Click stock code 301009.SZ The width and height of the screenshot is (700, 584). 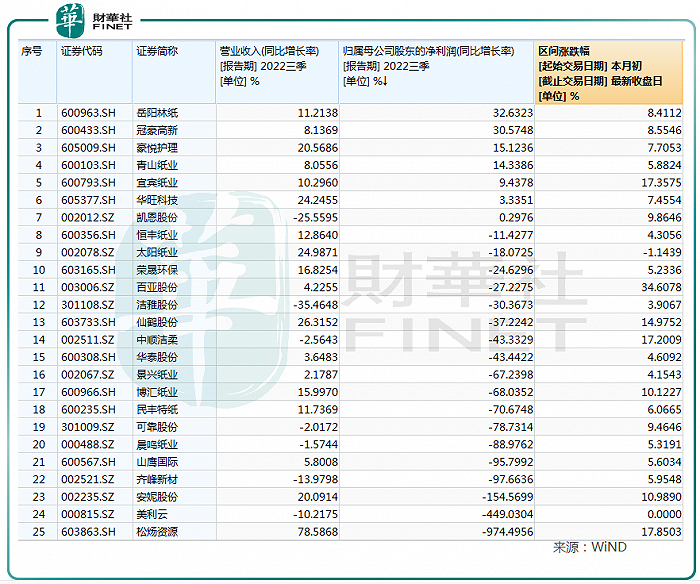point(88,427)
